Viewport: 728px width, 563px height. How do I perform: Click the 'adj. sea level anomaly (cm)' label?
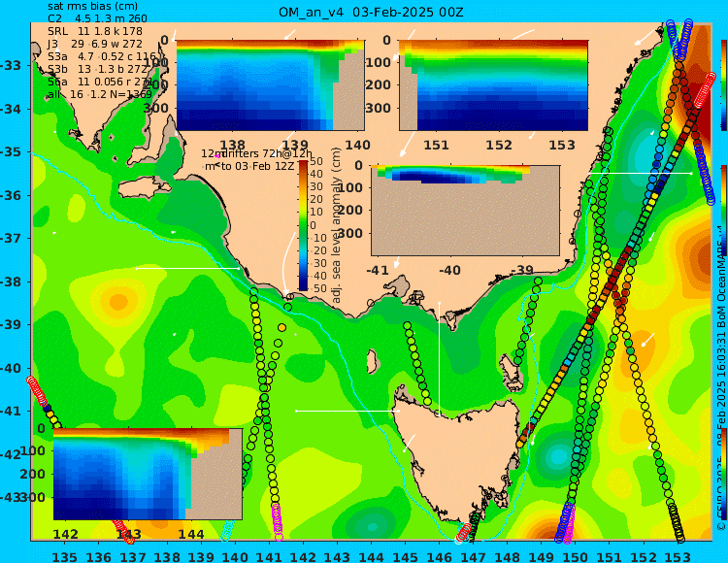(337, 225)
